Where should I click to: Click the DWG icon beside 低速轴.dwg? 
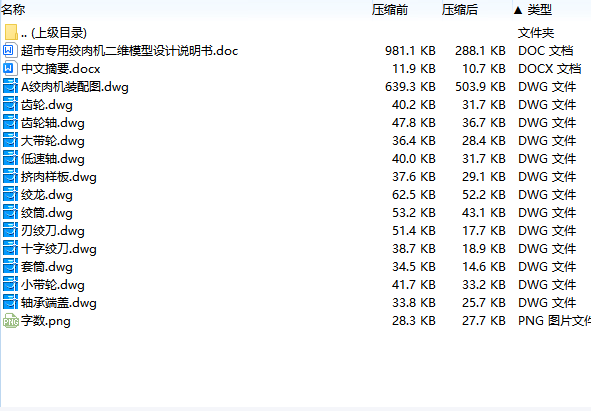(x=10, y=159)
